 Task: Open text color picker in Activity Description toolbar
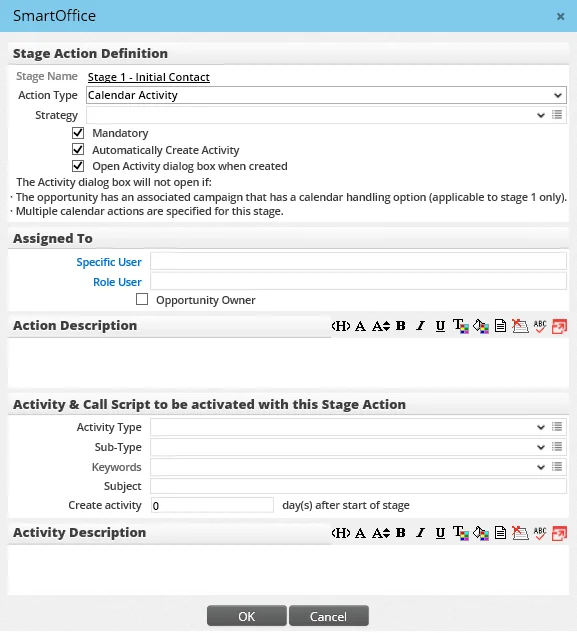(x=460, y=533)
